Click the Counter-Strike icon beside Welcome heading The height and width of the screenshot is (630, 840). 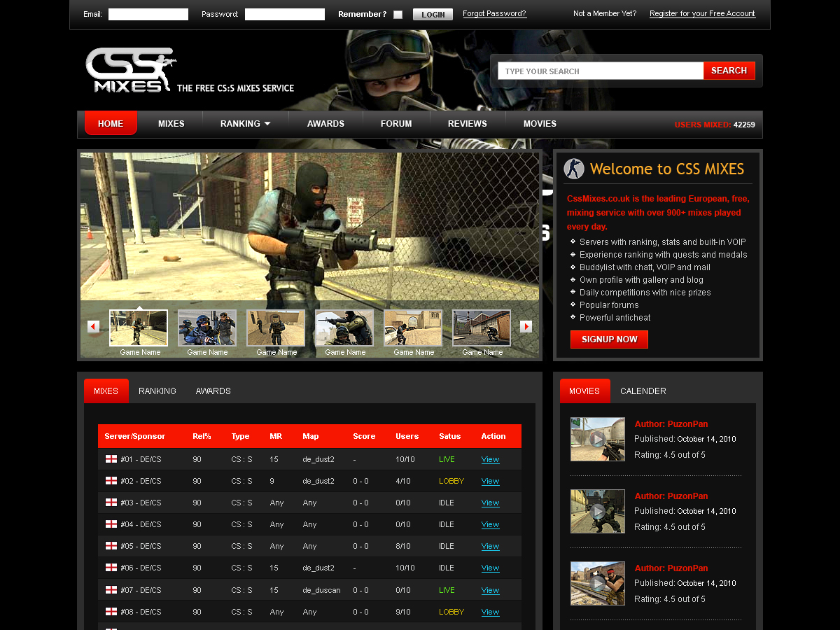pyautogui.click(x=574, y=169)
